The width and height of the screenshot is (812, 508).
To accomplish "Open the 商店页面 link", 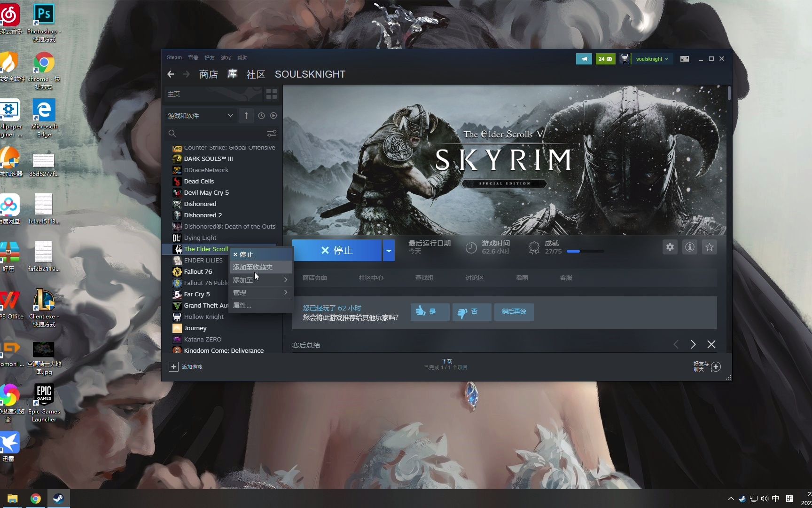I will point(315,278).
